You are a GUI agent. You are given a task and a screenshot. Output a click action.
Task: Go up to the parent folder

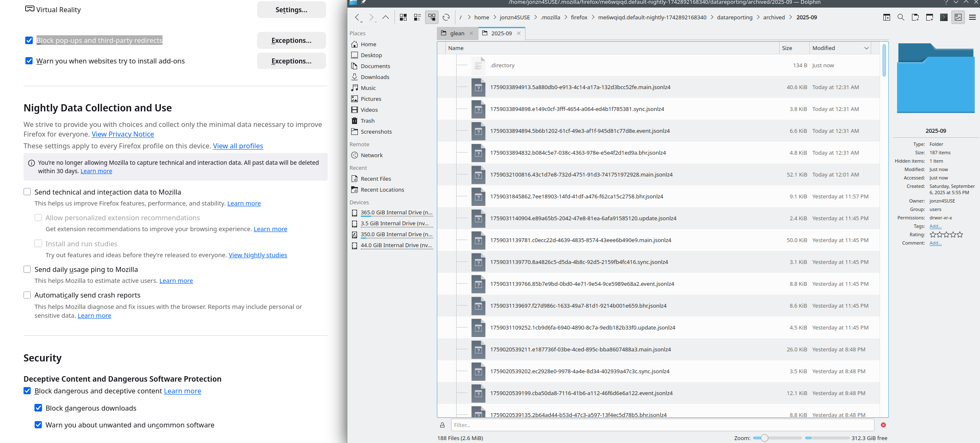(x=385, y=17)
